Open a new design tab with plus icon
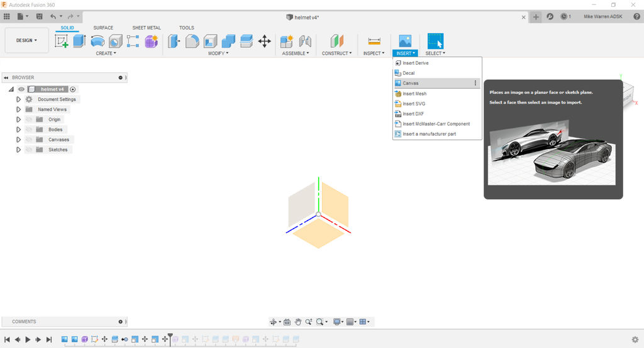 click(536, 17)
